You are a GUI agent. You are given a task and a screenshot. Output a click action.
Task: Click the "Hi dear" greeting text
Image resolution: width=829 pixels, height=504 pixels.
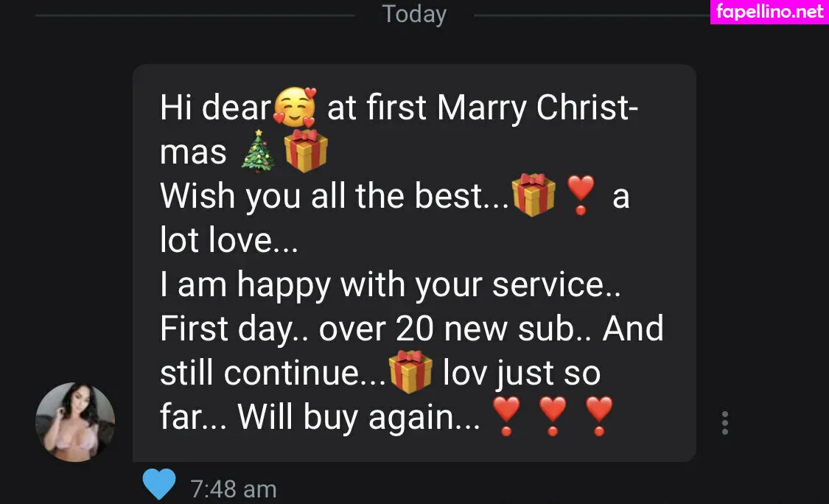215,109
